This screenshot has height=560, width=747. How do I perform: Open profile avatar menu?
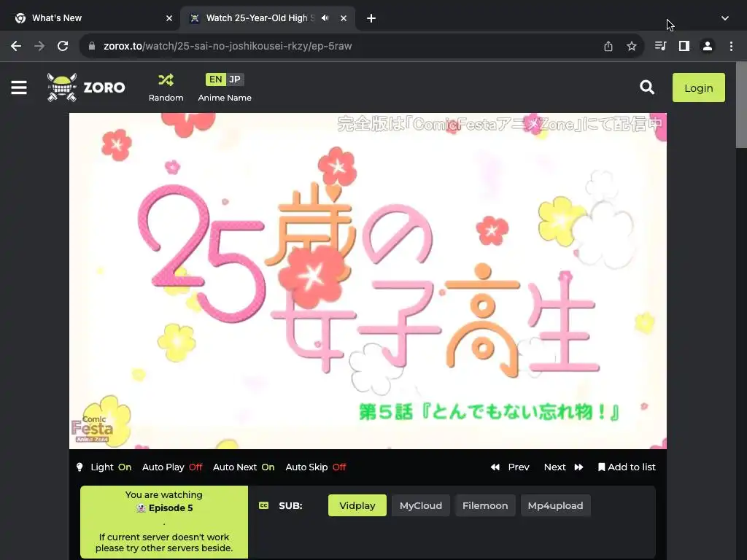pyautogui.click(x=708, y=46)
